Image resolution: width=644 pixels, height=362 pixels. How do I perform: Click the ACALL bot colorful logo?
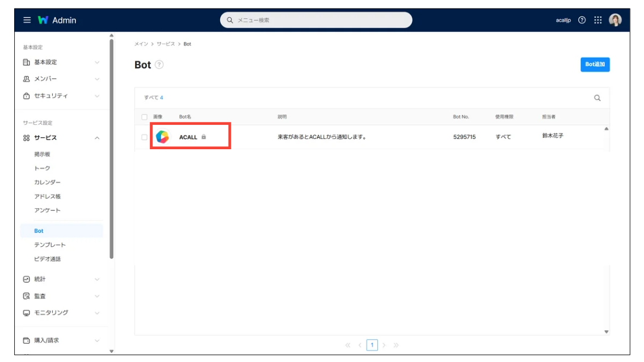[162, 137]
